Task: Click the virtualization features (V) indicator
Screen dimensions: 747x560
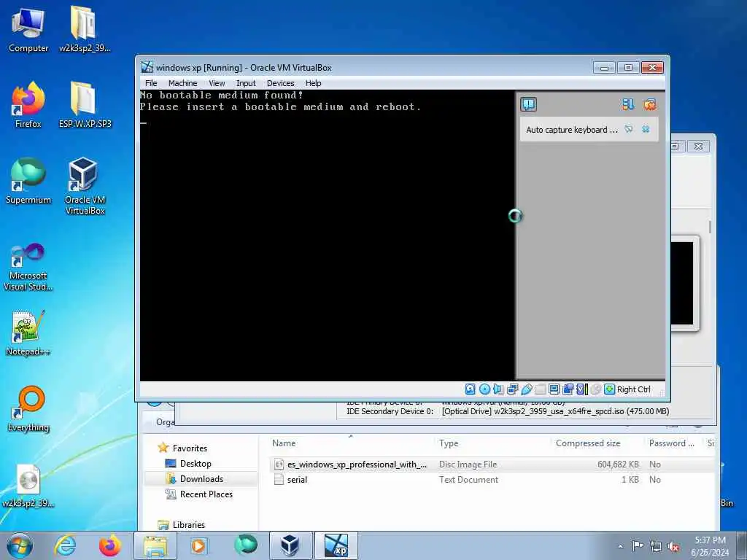Action: coord(581,389)
